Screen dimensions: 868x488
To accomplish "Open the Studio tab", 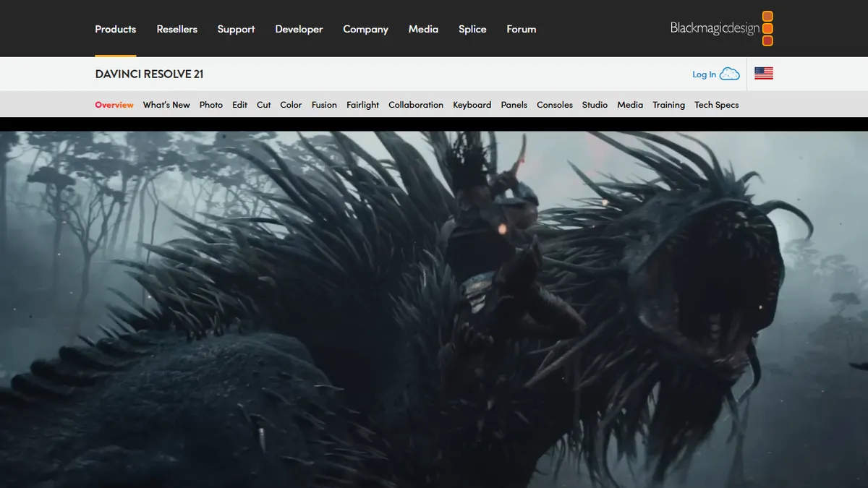I will [595, 105].
